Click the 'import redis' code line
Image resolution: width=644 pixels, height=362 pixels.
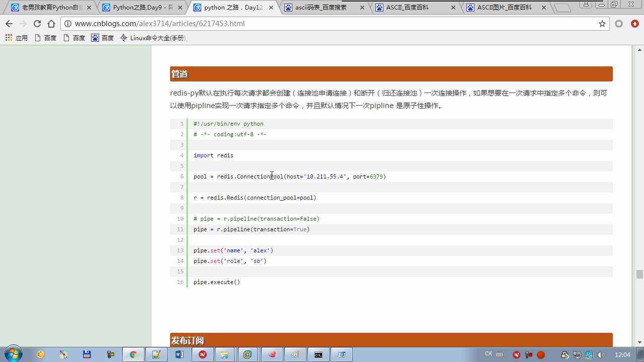[x=213, y=155]
